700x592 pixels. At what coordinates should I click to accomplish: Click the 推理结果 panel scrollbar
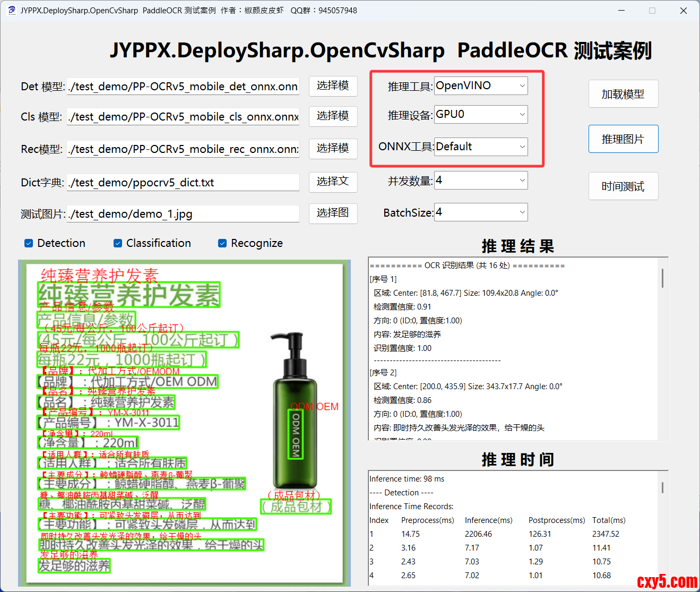(662, 278)
